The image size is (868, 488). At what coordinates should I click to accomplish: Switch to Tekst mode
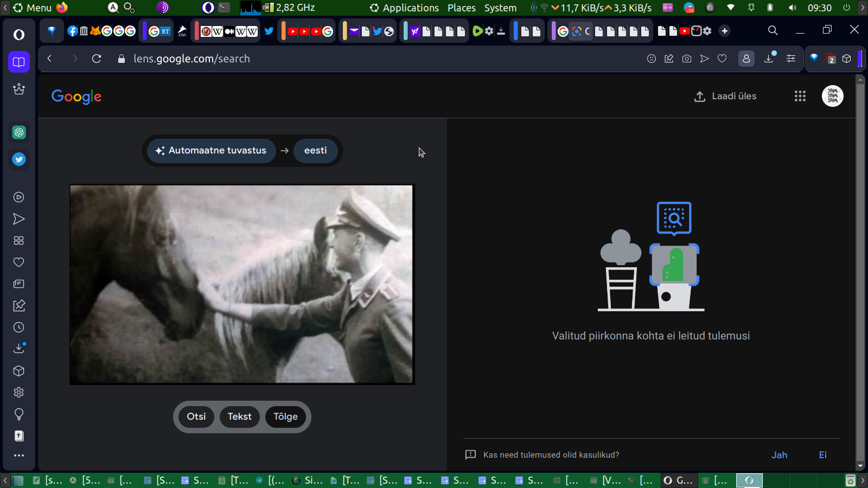coord(239,416)
